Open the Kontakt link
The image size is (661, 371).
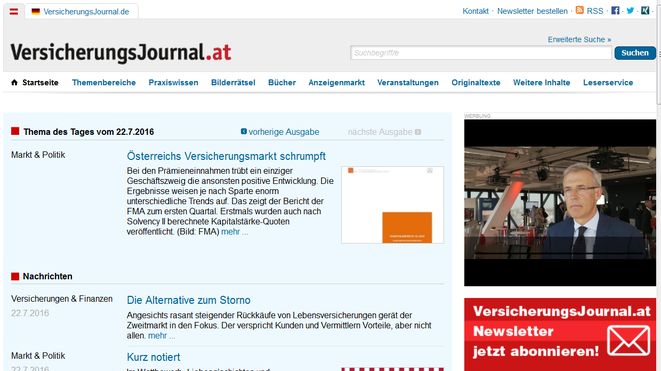pyautogui.click(x=475, y=11)
